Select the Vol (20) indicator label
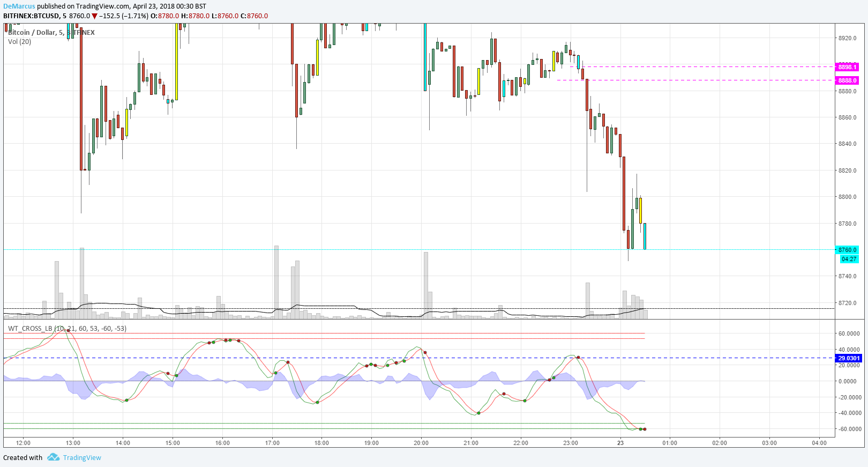Viewport: 868px width, 467px height. click(20, 42)
